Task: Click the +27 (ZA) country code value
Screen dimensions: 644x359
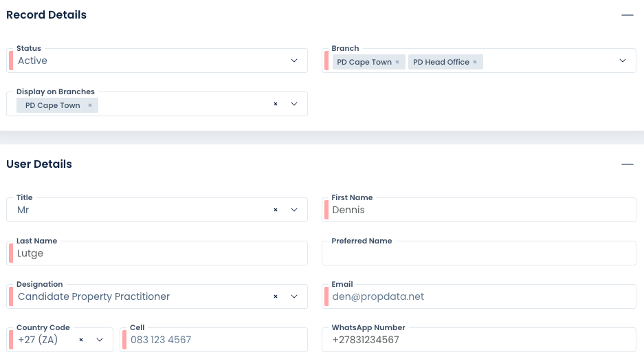Action: pyautogui.click(x=38, y=340)
